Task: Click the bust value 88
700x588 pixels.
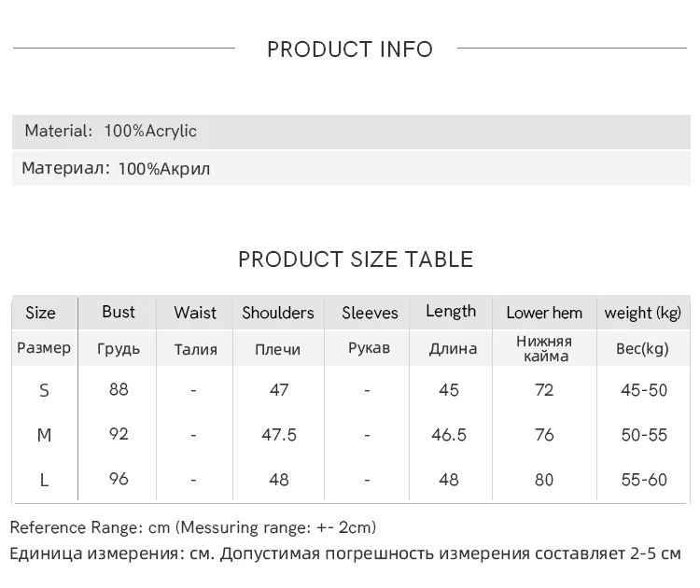Action: (x=119, y=389)
